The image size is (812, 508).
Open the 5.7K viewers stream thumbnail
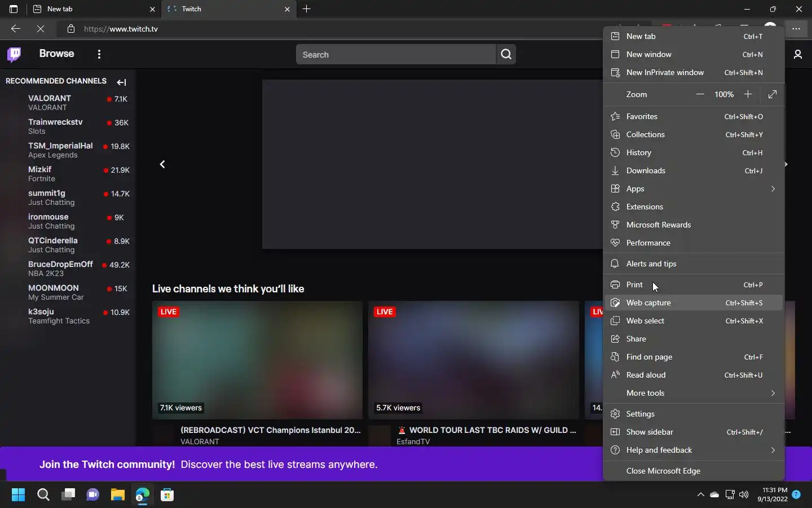474,360
